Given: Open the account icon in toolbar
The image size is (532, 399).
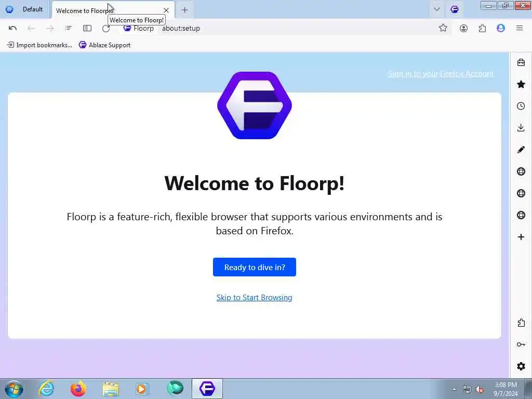Looking at the screenshot, I should pyautogui.click(x=463, y=28).
